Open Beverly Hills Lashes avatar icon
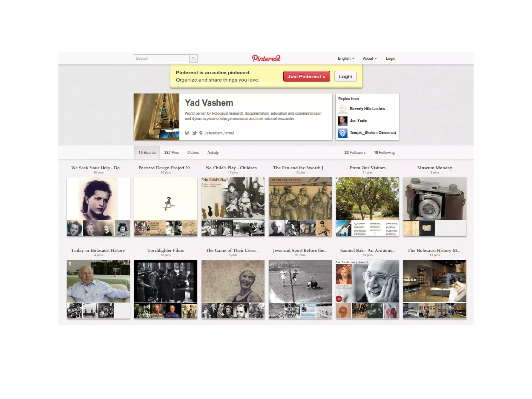The height and width of the screenshot is (399, 532). (x=343, y=109)
